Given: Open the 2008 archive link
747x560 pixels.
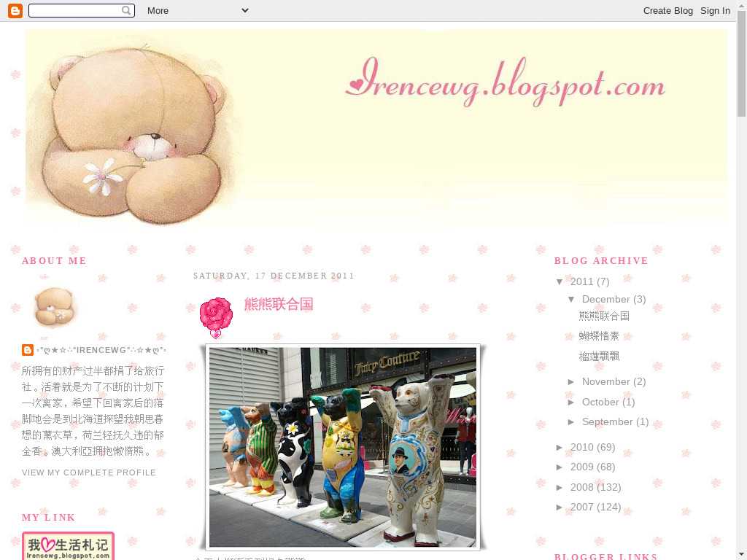Looking at the screenshot, I should coord(581,488).
